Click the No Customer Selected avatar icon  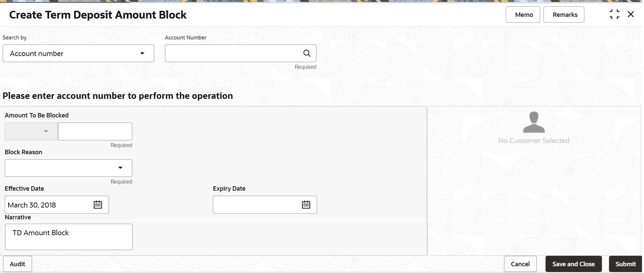pyautogui.click(x=534, y=122)
